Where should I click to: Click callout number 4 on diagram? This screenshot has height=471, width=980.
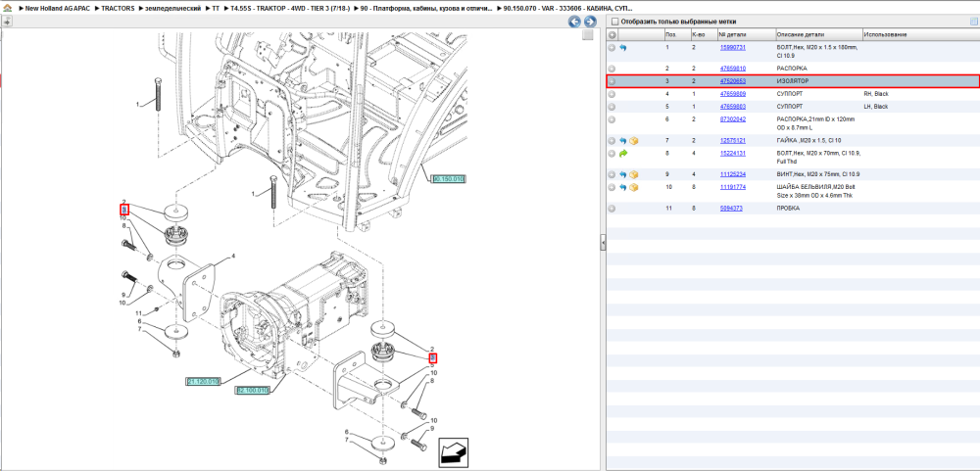tap(233, 257)
